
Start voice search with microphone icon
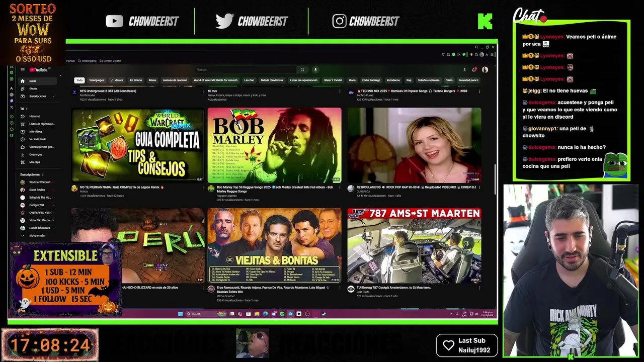click(x=315, y=69)
